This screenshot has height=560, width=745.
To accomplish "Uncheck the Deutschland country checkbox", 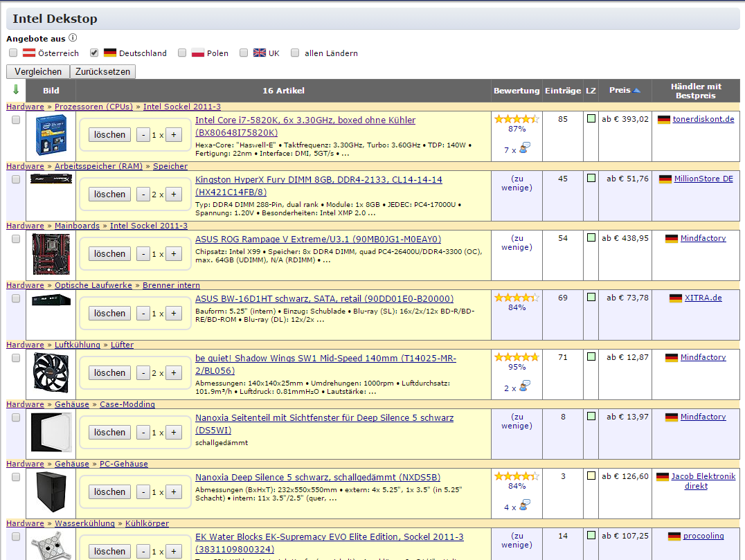I will tap(94, 53).
